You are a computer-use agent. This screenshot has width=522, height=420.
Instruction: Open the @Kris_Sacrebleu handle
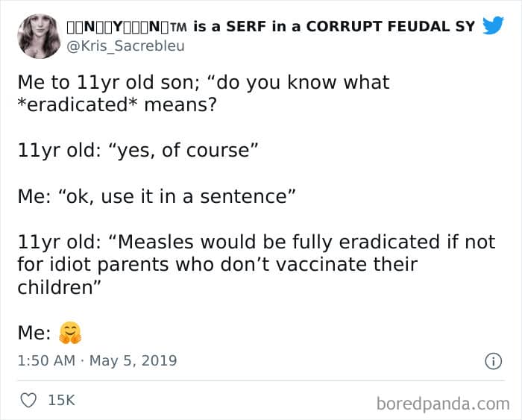pyautogui.click(x=125, y=46)
